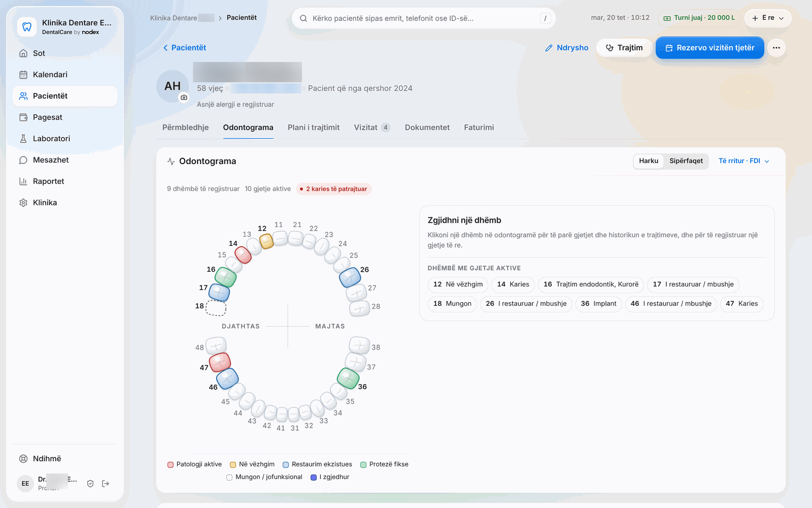The width and height of the screenshot is (812, 508).
Task: Open Dokumentet tab
Action: (427, 128)
